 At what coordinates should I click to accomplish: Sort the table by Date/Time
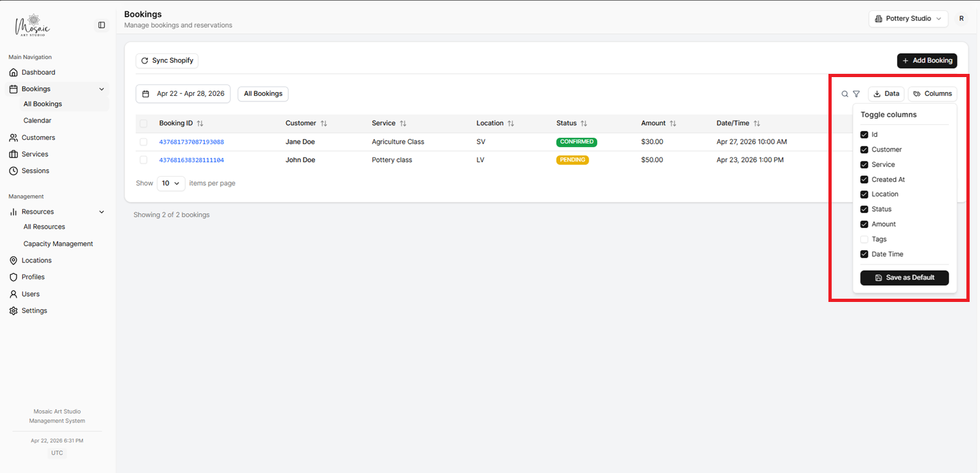pos(758,122)
